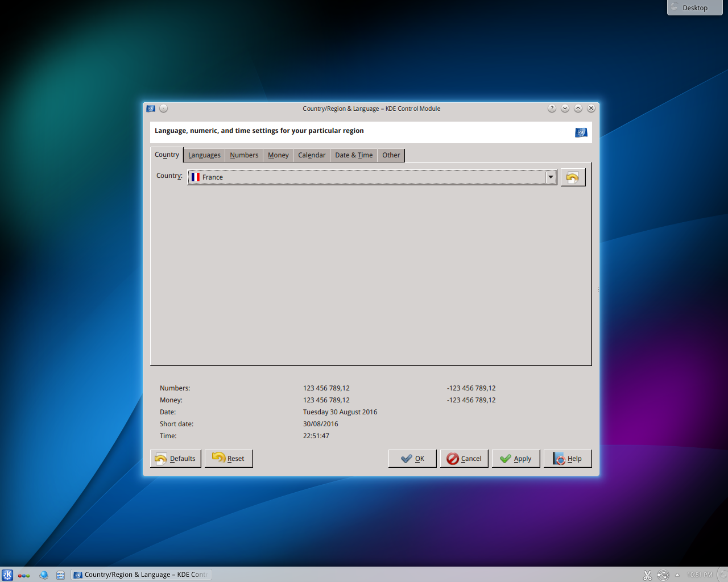Click the 'Time:' preview label
728x582 pixels.
point(168,436)
